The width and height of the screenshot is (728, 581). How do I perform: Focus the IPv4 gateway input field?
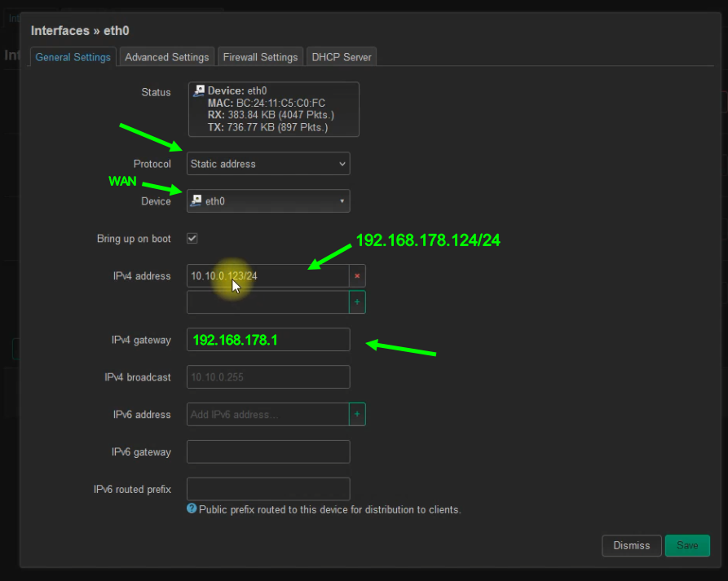pyautogui.click(x=268, y=340)
